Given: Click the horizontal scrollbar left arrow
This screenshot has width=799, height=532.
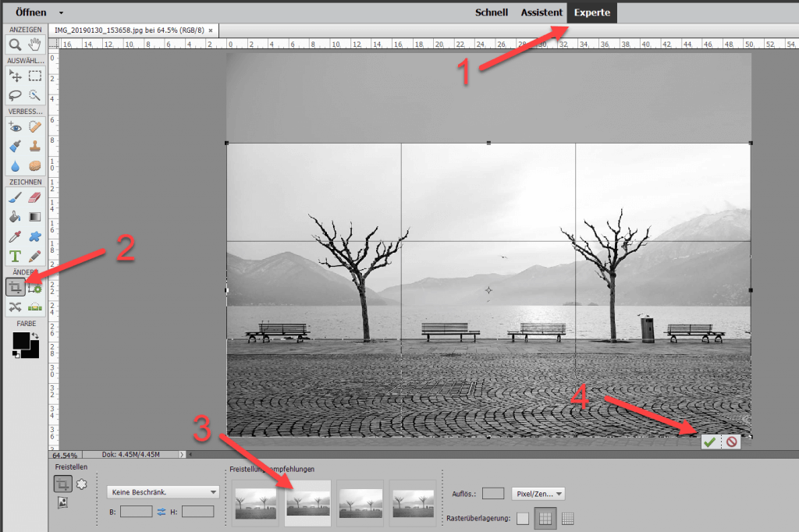Looking at the screenshot, I should click(190, 455).
